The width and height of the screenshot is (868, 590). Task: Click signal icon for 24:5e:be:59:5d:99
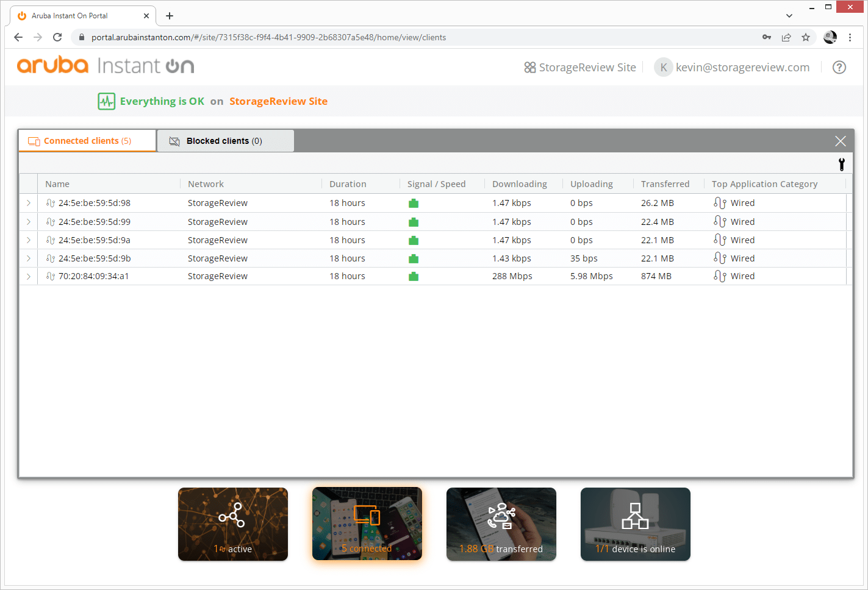[x=414, y=222]
